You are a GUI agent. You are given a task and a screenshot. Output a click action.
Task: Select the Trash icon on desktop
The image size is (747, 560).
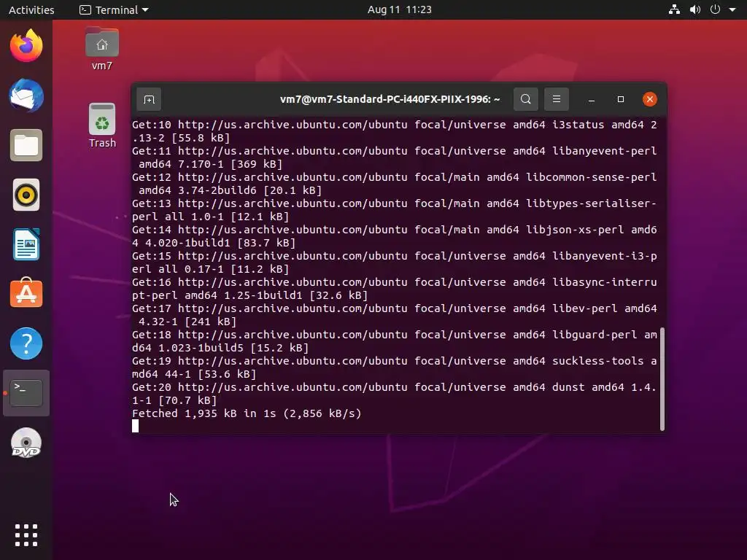102,126
